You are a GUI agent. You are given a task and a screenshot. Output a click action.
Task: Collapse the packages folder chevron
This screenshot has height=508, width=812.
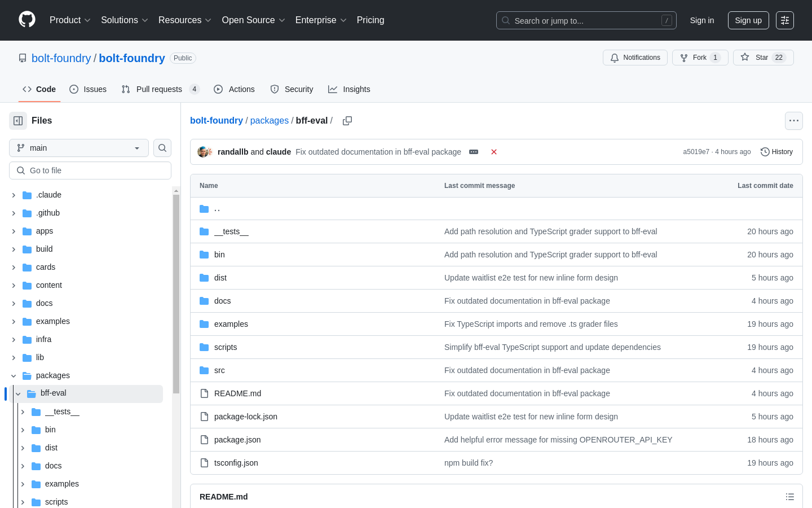[x=14, y=376]
